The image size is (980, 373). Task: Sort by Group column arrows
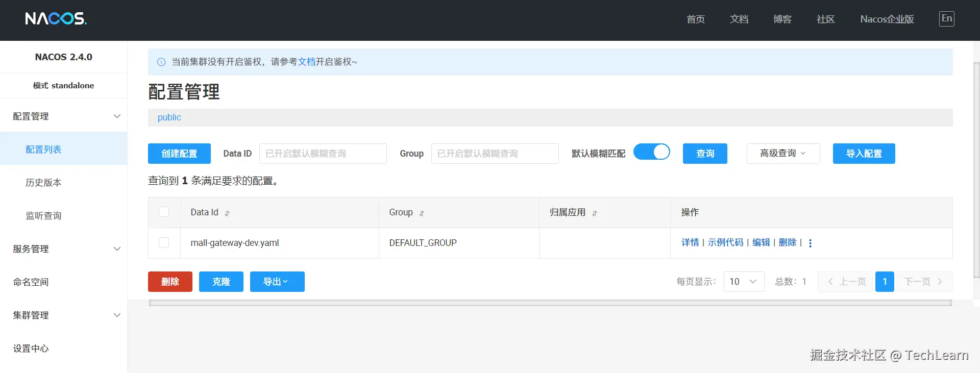[422, 213]
